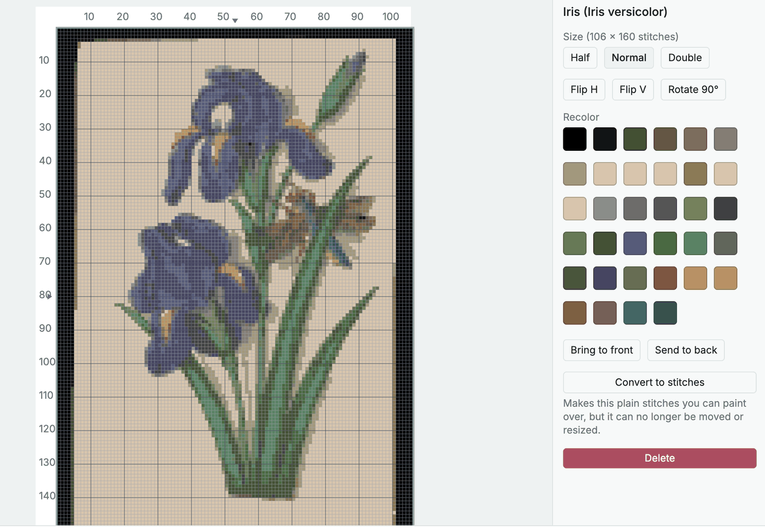Screen dimensions: 765x532
Task: Pick the mauve-brown swatch in last row
Action: coord(605,313)
